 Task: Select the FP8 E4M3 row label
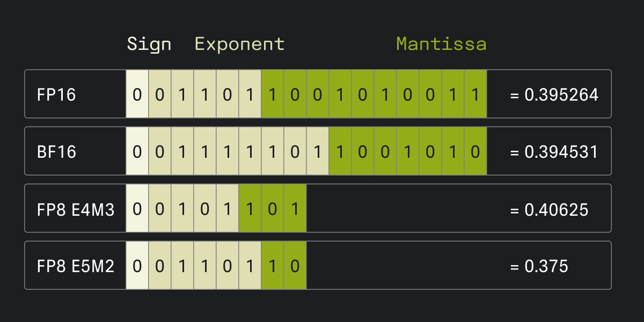pyautogui.click(x=76, y=209)
